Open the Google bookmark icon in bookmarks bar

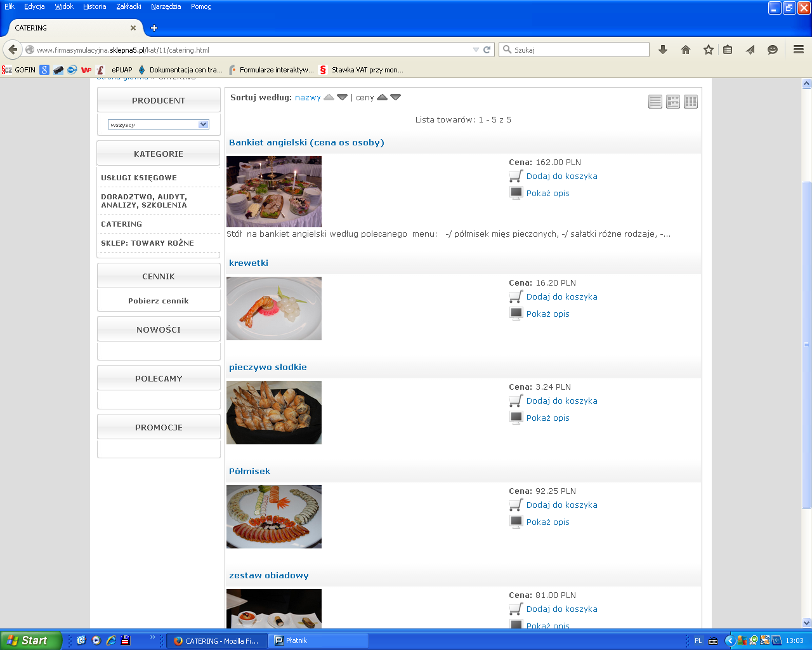pyautogui.click(x=44, y=70)
